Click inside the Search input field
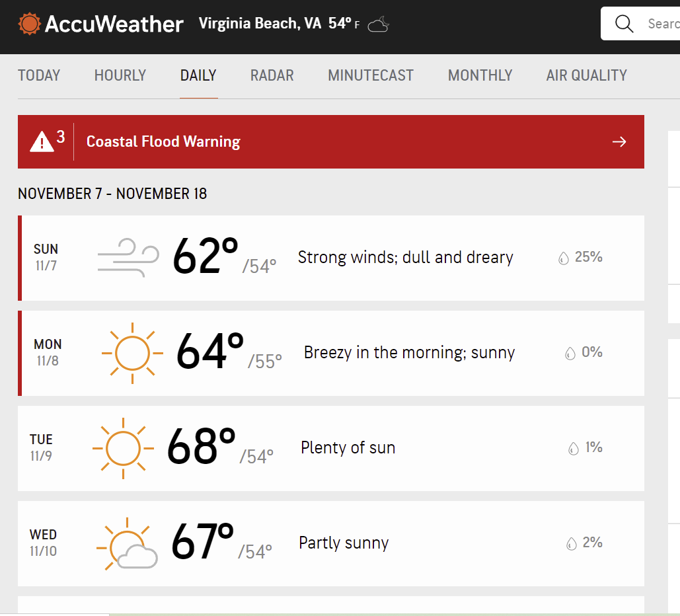 click(661, 24)
